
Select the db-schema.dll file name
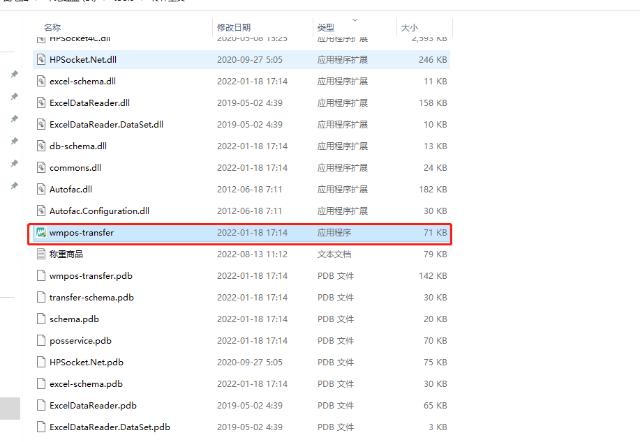(77, 146)
